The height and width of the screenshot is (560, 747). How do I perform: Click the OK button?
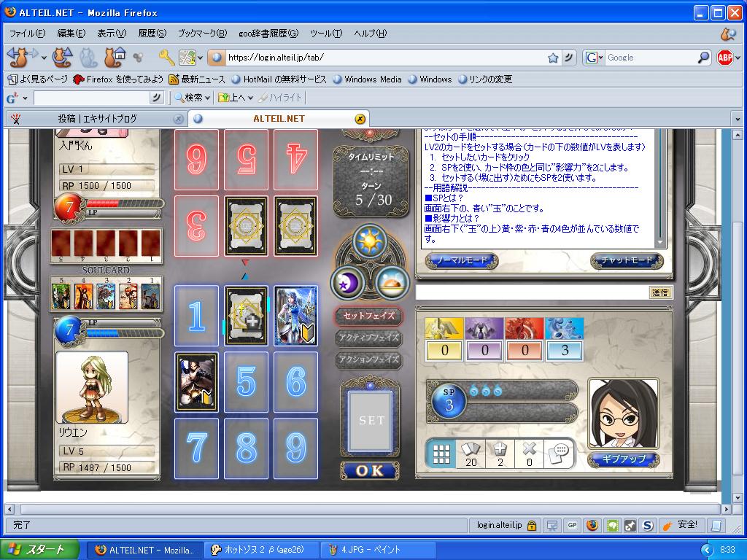coord(370,471)
